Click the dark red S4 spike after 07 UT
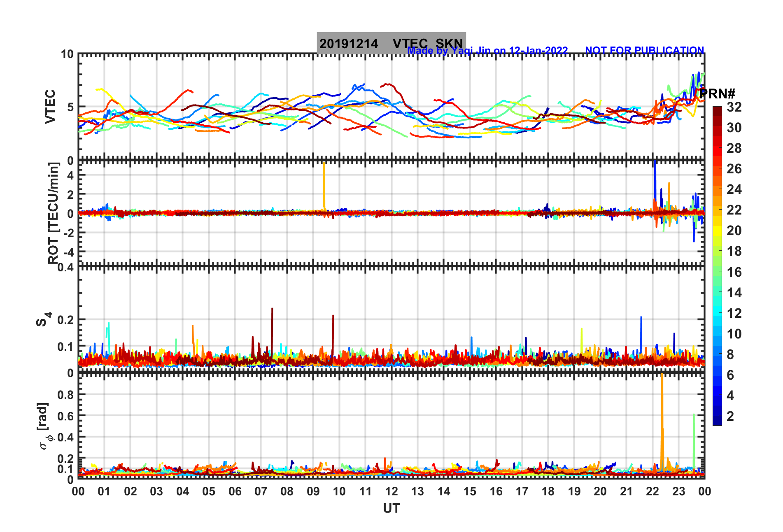The image size is (783, 532). click(272, 334)
